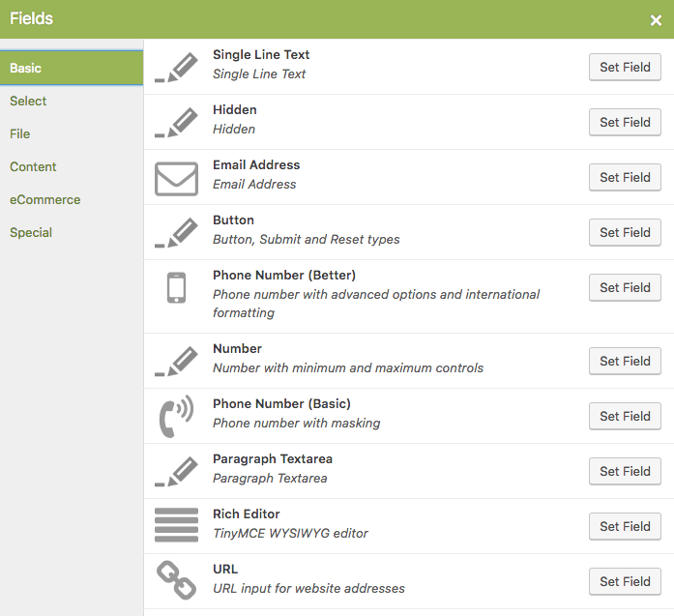Click the ringing handset icon for Phone Number (Basic)
674x616 pixels.
tap(176, 416)
